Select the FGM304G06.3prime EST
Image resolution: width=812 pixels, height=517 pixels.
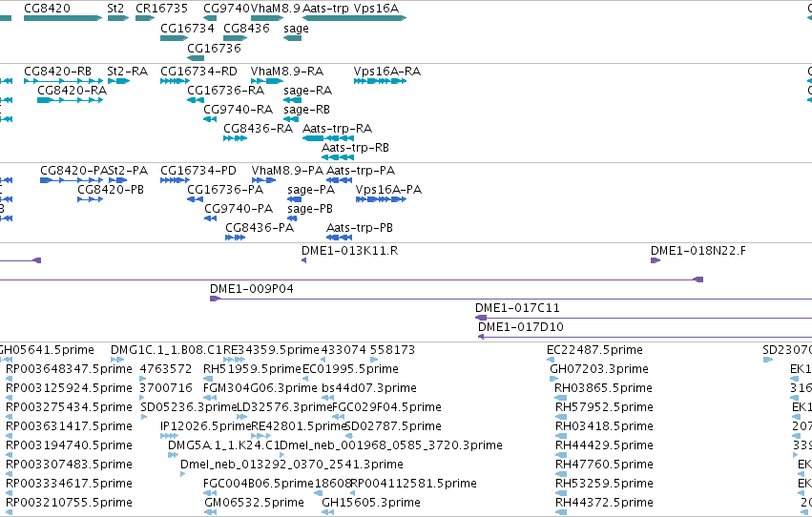pyautogui.click(x=210, y=398)
